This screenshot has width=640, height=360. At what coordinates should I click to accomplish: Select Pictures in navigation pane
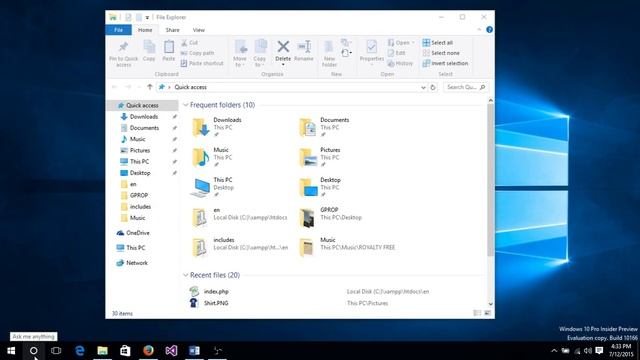(x=140, y=150)
